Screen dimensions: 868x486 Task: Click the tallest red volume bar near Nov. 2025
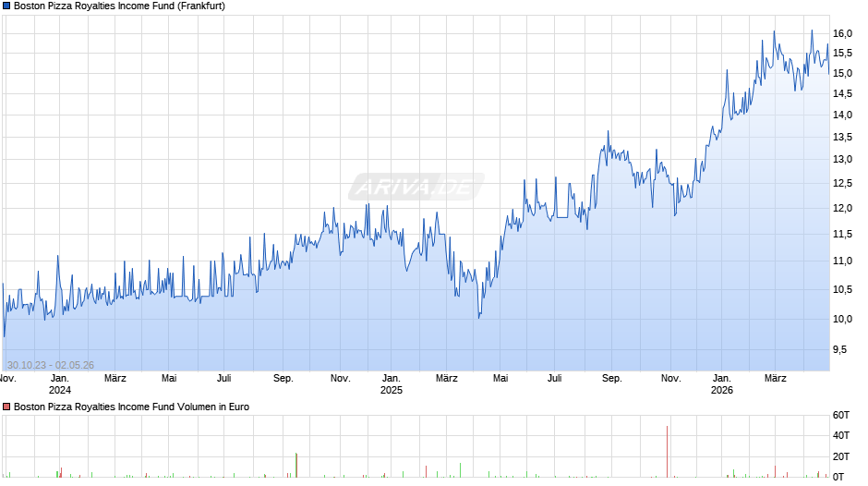coord(667,452)
